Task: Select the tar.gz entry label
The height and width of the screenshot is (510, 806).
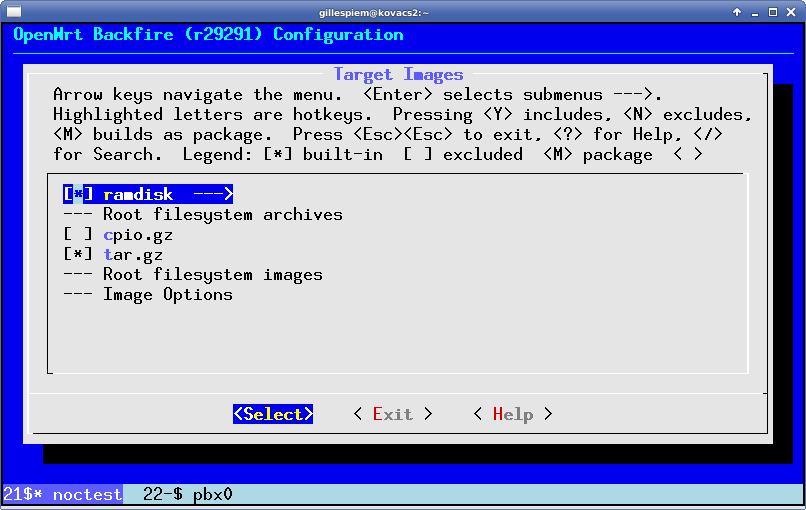Action: (x=133, y=254)
